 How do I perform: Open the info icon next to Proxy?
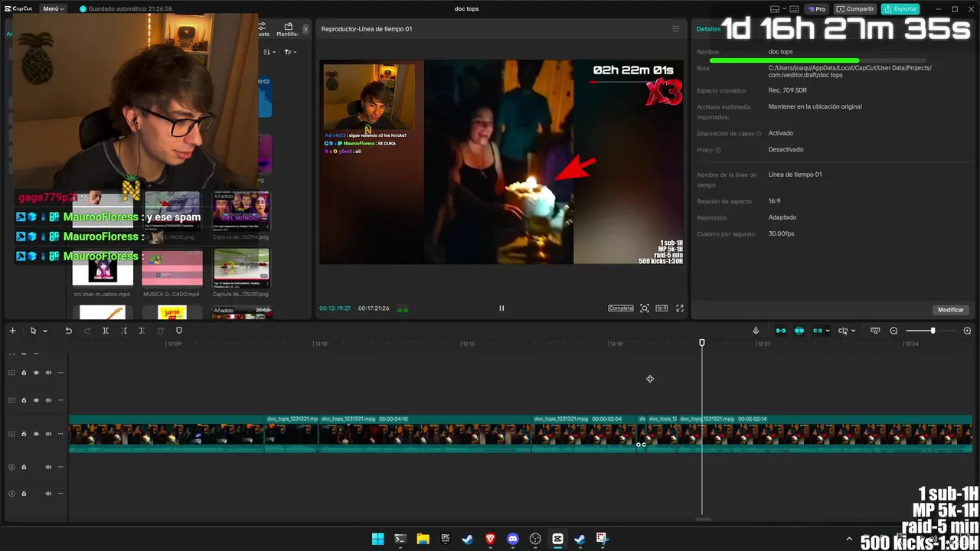718,150
